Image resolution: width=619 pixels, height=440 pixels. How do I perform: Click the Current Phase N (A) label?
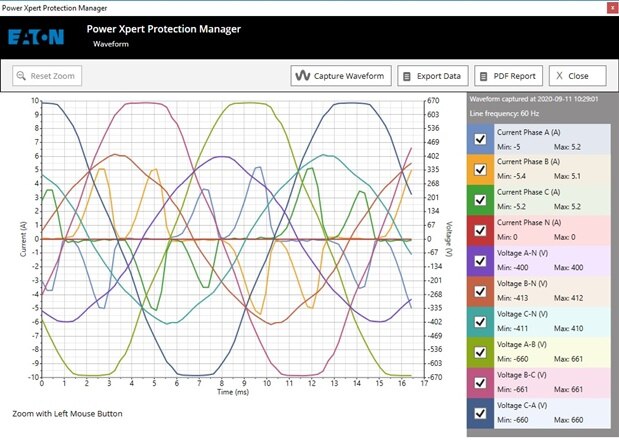point(529,222)
